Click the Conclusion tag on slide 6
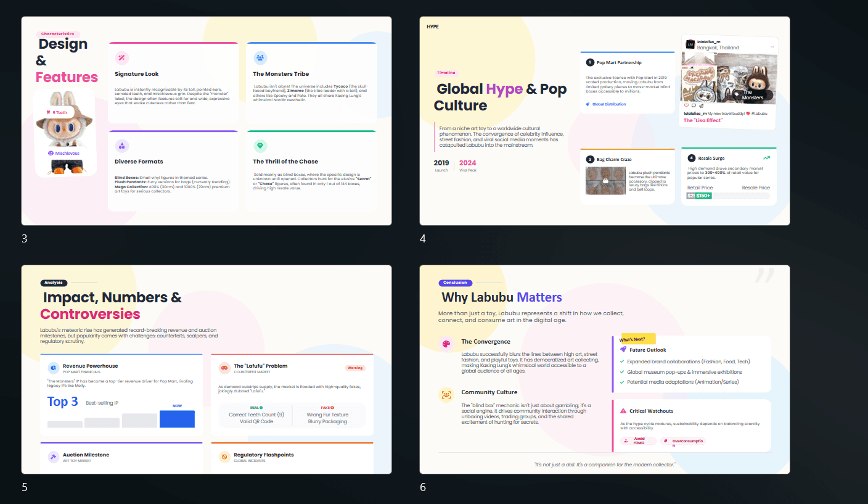868x504 pixels. (x=455, y=283)
